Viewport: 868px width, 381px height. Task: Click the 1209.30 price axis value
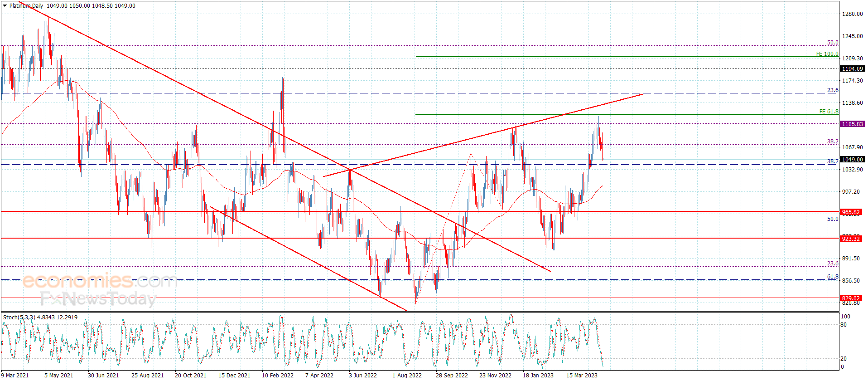[852, 58]
